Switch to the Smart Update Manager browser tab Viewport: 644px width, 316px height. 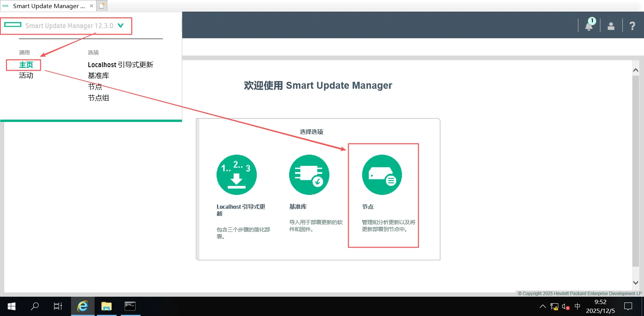click(49, 6)
